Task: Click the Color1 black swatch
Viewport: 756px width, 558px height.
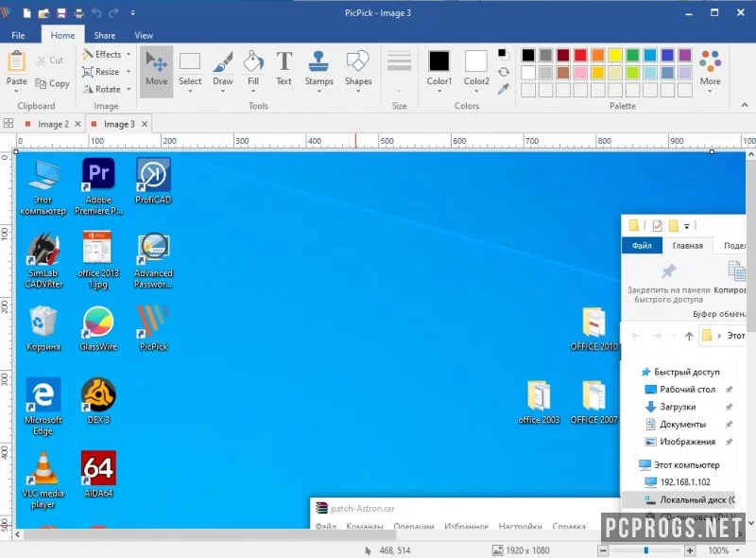Action: click(x=439, y=61)
